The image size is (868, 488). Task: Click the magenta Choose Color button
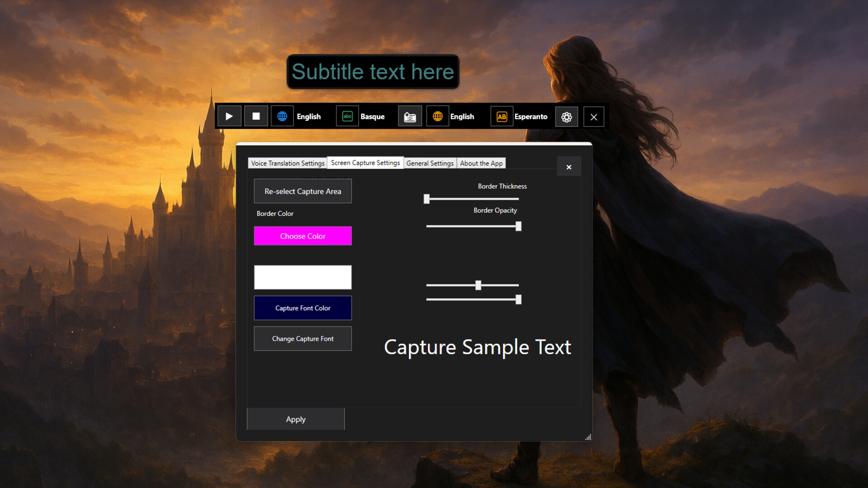[302, 235]
